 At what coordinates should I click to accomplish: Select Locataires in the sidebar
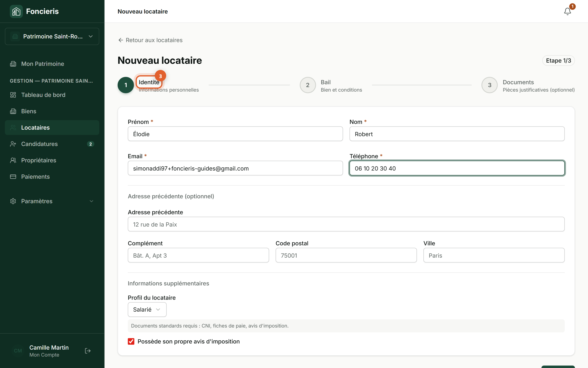[x=52, y=128]
